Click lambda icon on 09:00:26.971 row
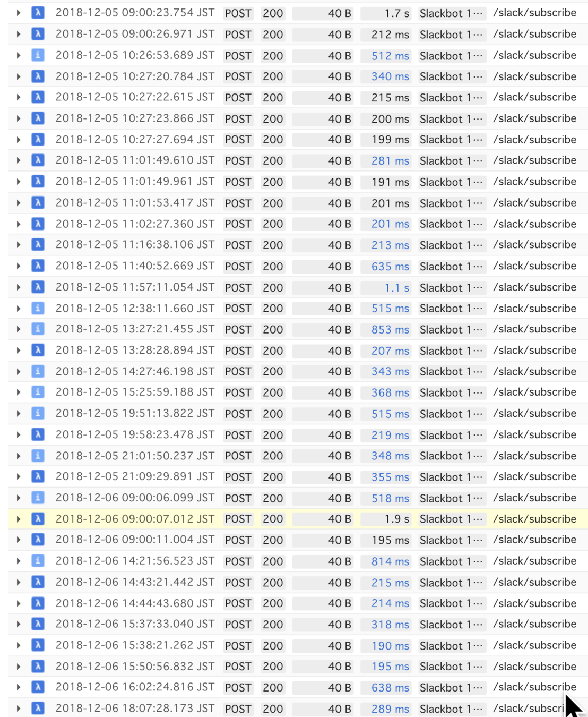This screenshot has height=717, width=588. point(38,34)
